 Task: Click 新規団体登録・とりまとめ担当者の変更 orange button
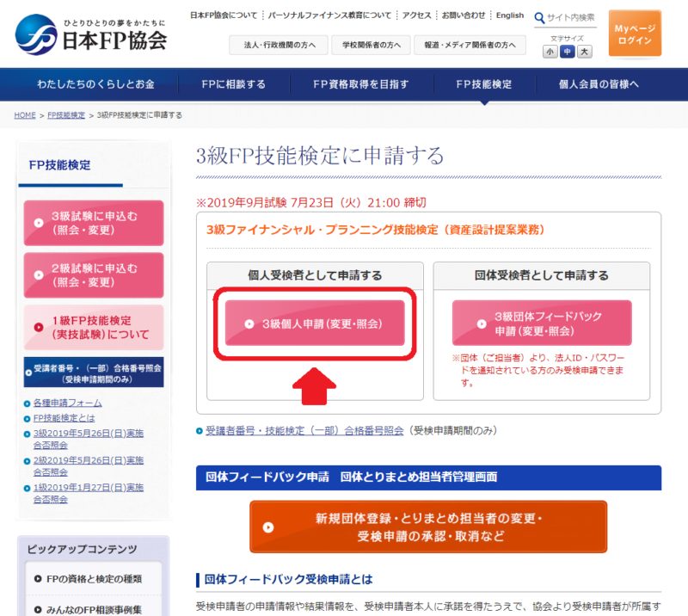(428, 527)
